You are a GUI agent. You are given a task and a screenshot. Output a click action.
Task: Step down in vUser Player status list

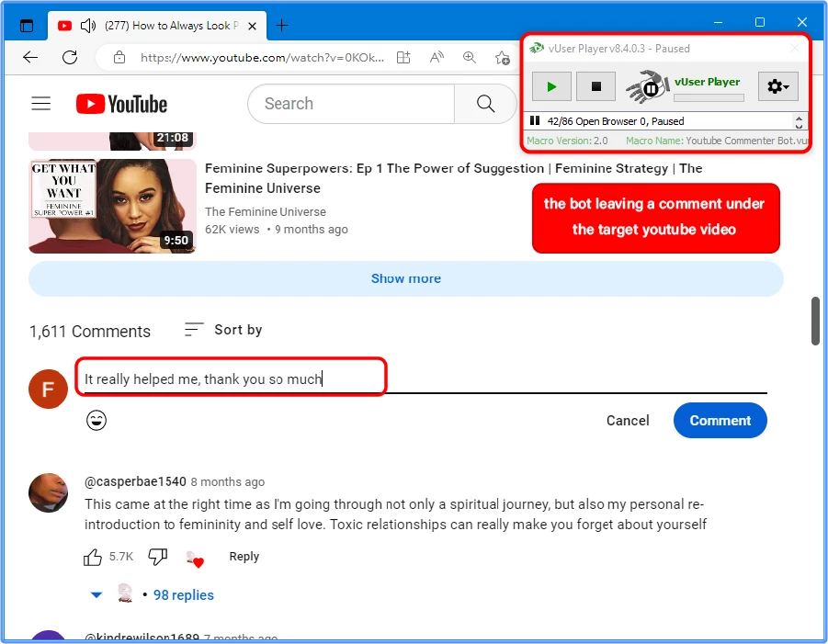pyautogui.click(x=799, y=126)
